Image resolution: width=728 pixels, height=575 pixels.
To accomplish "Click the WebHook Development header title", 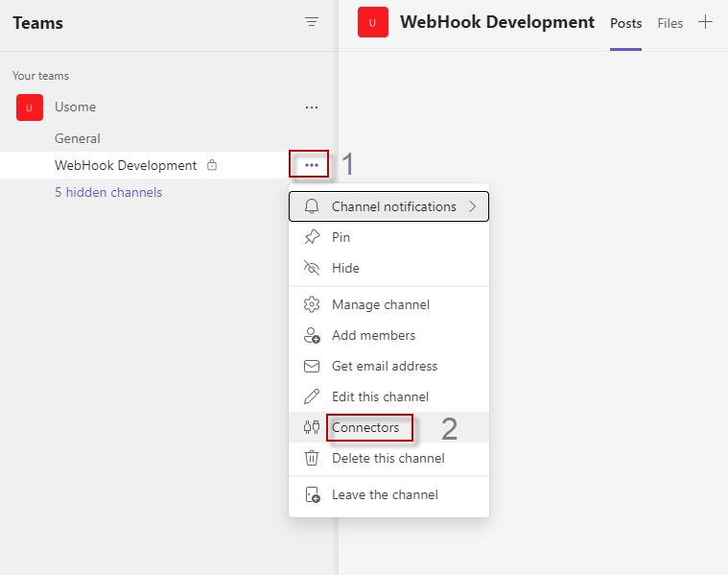I will coord(497,22).
